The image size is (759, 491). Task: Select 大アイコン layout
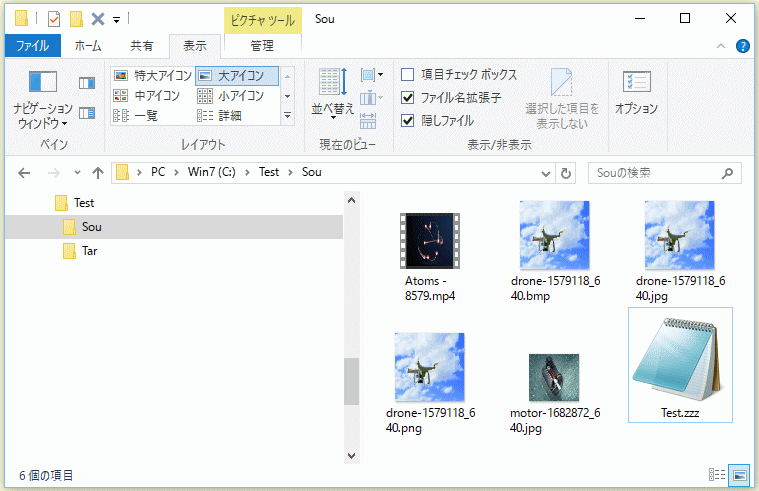[x=237, y=76]
